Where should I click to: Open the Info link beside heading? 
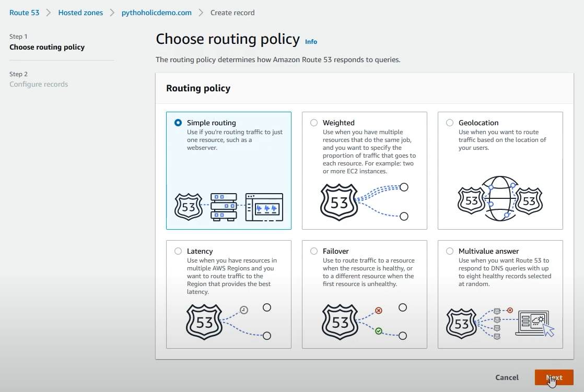(311, 42)
